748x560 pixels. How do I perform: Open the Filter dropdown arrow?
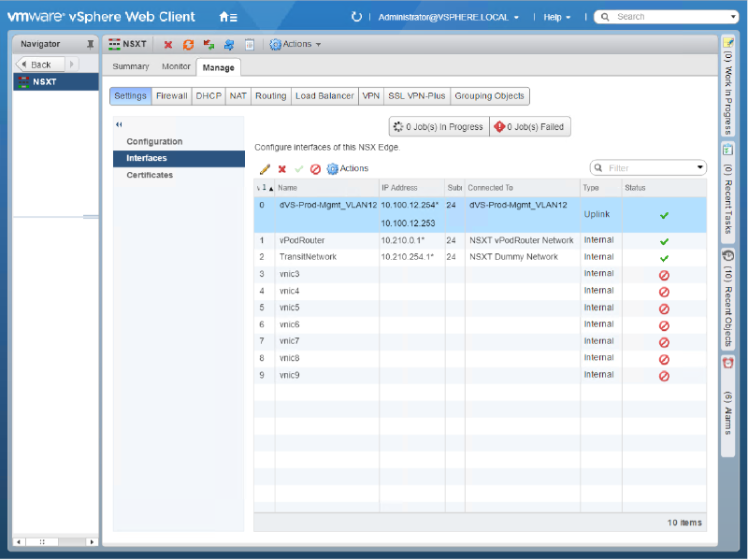699,167
